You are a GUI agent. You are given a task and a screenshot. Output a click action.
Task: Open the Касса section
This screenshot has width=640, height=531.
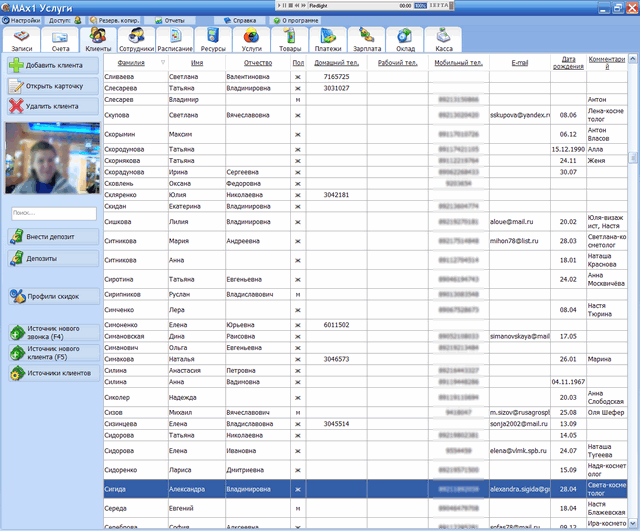click(x=443, y=40)
